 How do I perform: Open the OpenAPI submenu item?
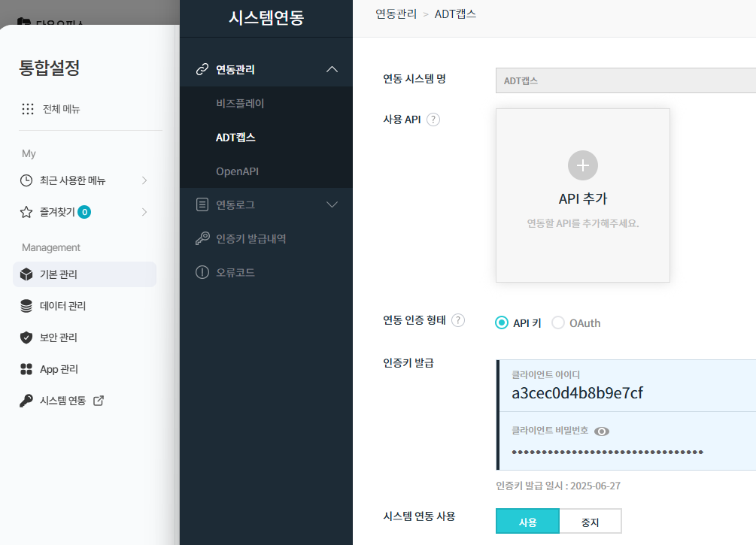pos(237,171)
